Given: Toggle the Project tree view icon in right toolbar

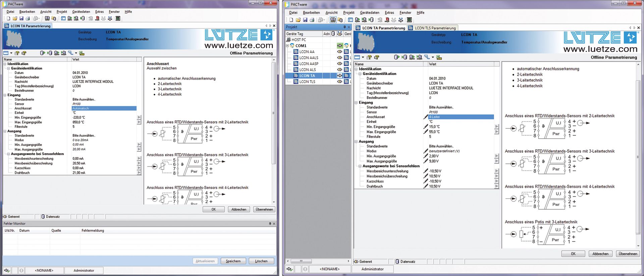Looking at the screenshot, I should (x=333, y=19).
